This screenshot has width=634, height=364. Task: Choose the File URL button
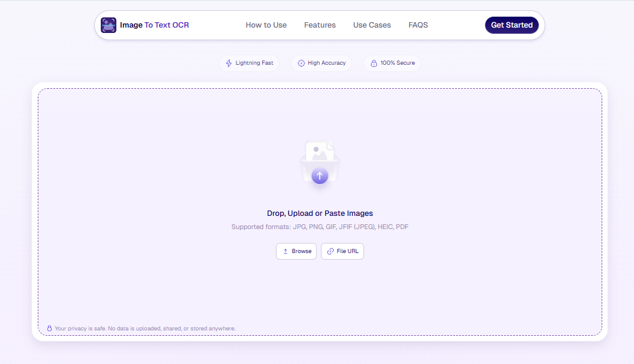pos(342,251)
